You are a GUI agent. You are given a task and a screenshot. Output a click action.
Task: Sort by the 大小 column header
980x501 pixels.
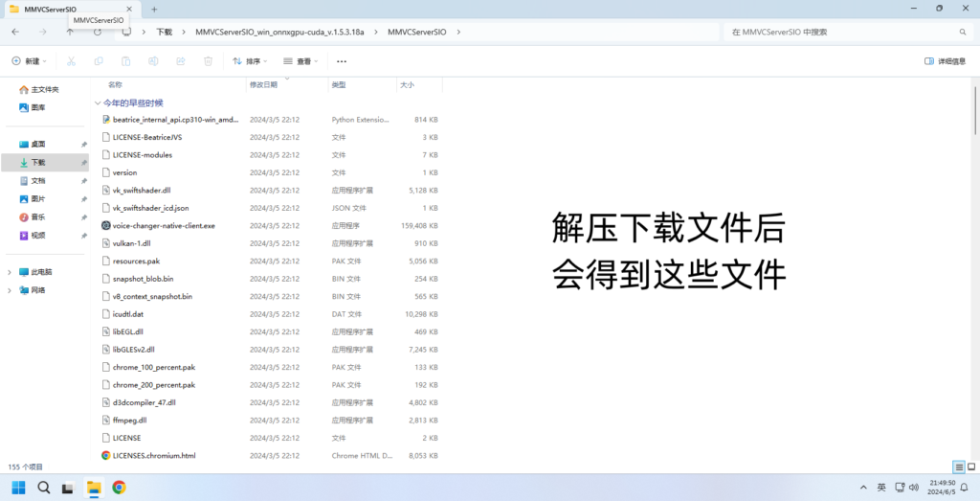[407, 84]
